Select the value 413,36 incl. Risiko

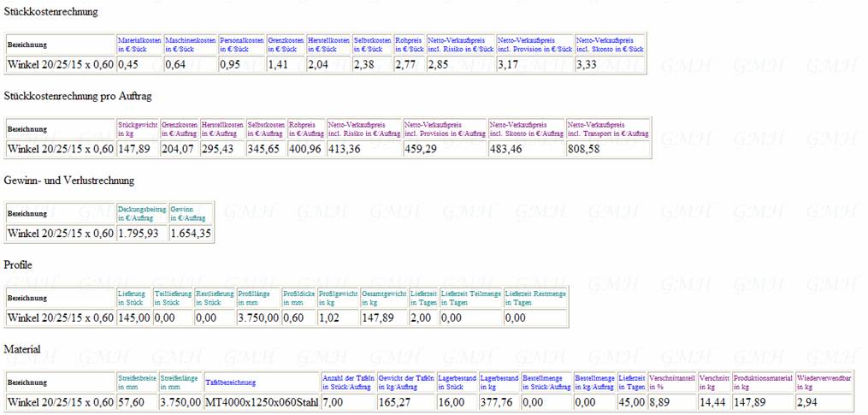343,149
